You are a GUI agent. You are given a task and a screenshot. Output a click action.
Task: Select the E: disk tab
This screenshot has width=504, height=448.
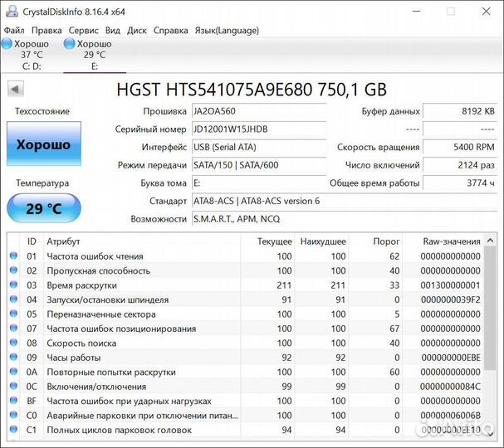(95, 55)
